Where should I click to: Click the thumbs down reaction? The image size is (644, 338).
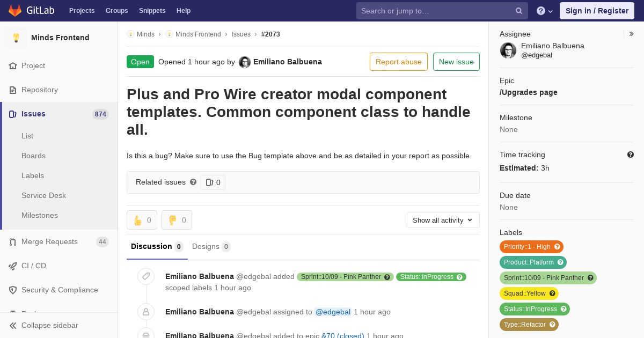pos(177,220)
